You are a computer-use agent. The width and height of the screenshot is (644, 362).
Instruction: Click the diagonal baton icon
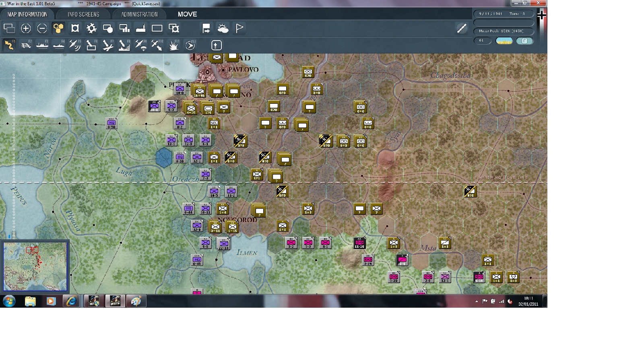pos(462,28)
